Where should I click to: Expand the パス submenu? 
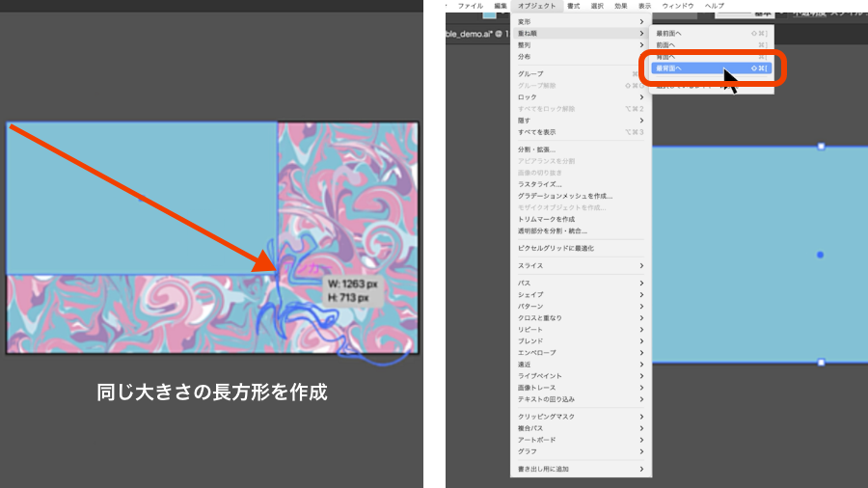(x=581, y=283)
